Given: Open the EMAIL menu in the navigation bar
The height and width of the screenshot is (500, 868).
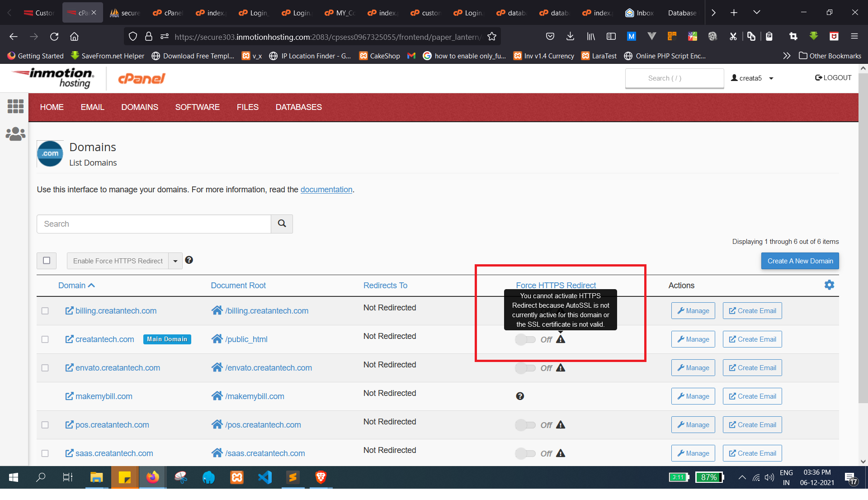Looking at the screenshot, I should tap(92, 107).
